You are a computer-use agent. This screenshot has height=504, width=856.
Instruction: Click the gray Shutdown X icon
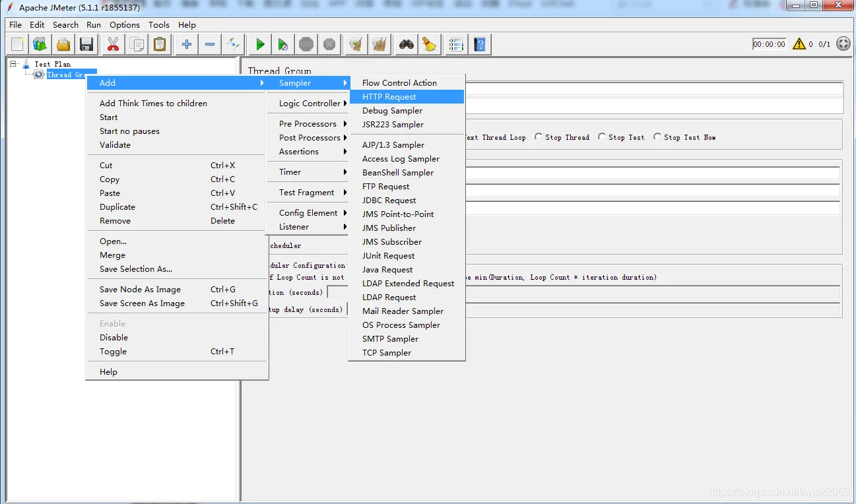329,44
